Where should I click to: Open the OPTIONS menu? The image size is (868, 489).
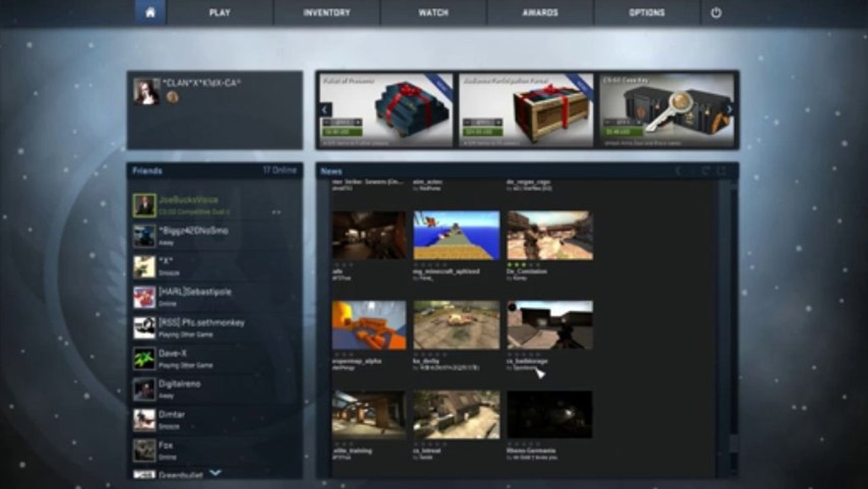647,12
